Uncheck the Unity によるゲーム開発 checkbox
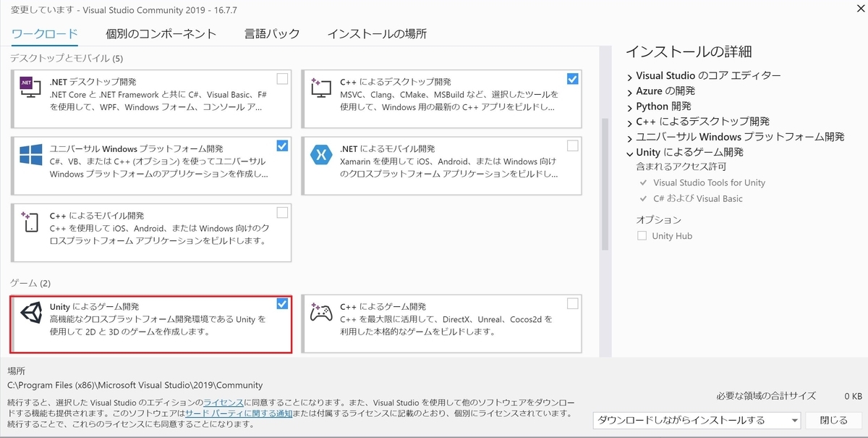This screenshot has width=868, height=438. click(282, 303)
